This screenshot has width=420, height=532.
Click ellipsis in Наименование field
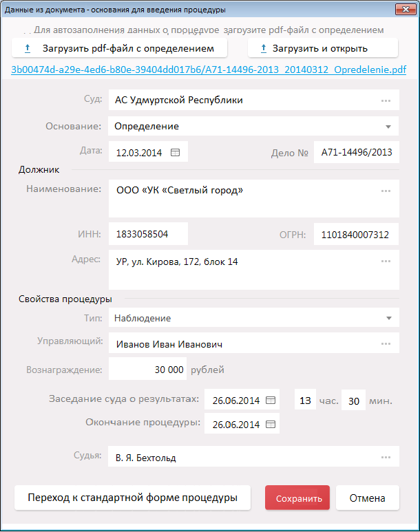(386, 191)
